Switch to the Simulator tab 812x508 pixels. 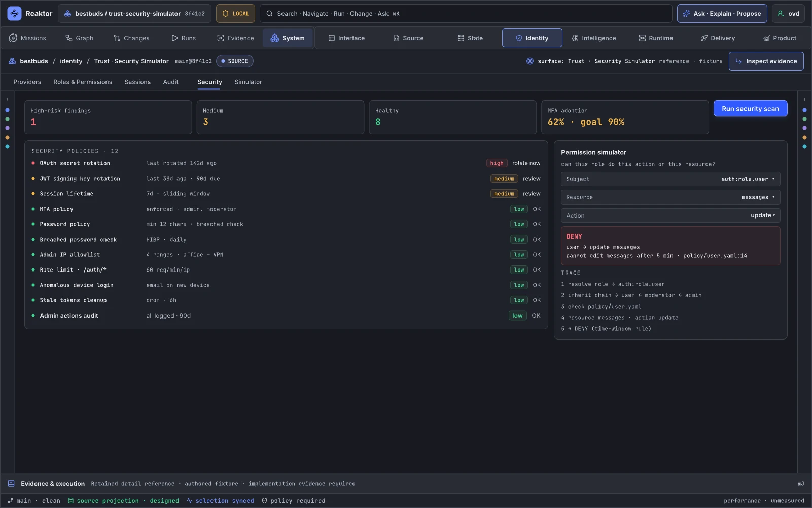(x=248, y=82)
